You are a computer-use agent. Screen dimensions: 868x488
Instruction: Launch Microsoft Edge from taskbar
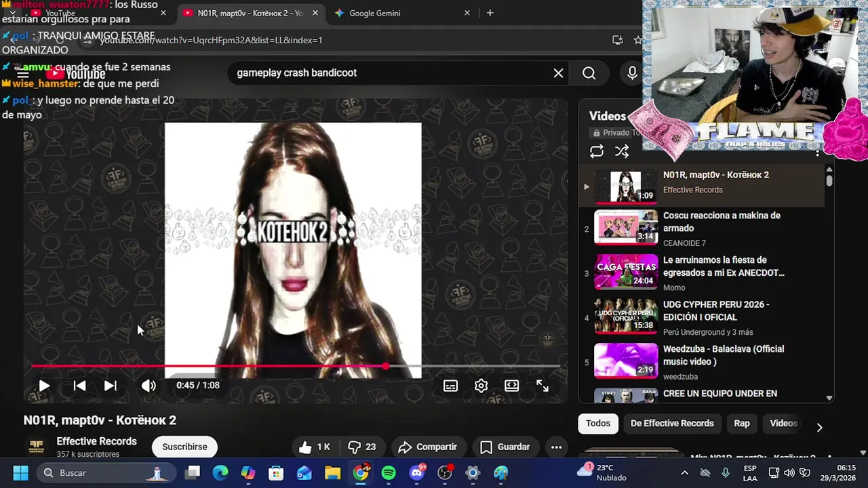(220, 473)
